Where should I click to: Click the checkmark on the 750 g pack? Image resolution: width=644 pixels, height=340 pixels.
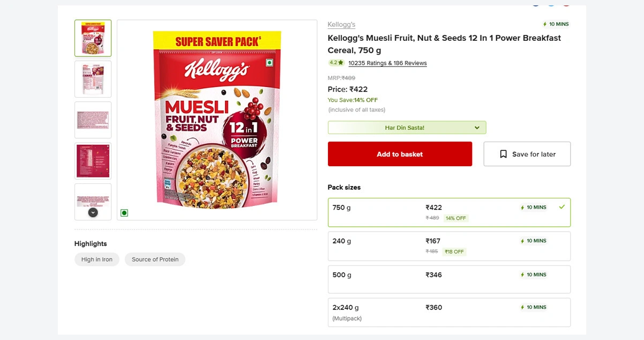(561, 207)
